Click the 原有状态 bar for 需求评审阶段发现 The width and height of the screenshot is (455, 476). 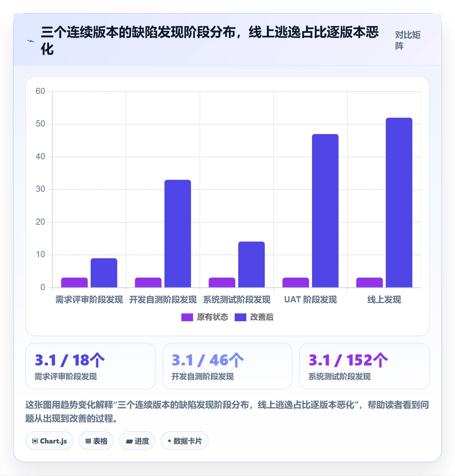pos(74,283)
